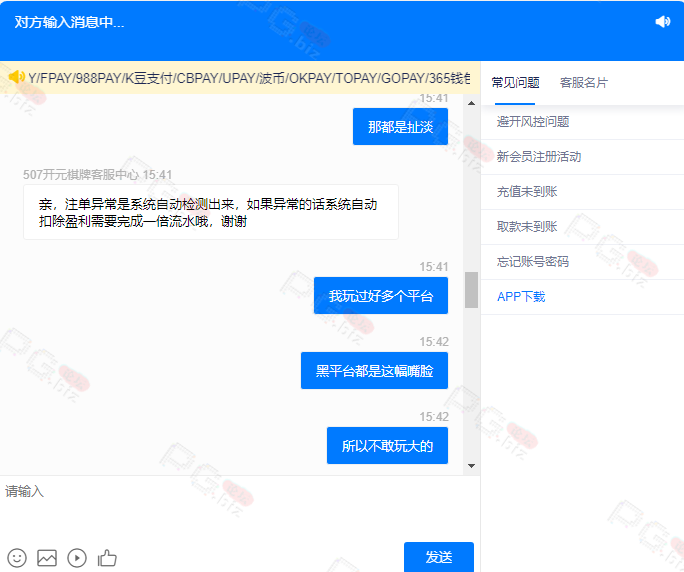Screen dimensions: 684x572
Task: Click the announcement horn icon in the notice bar
Action: click(15, 77)
